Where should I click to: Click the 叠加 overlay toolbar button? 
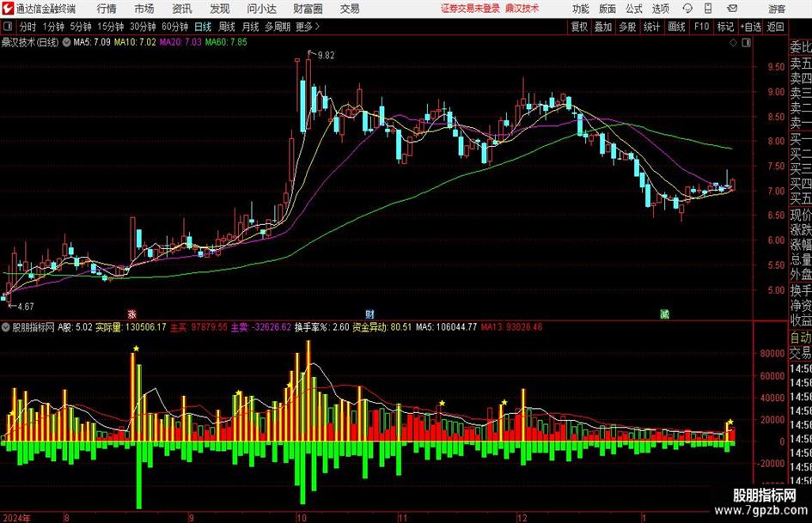click(603, 27)
